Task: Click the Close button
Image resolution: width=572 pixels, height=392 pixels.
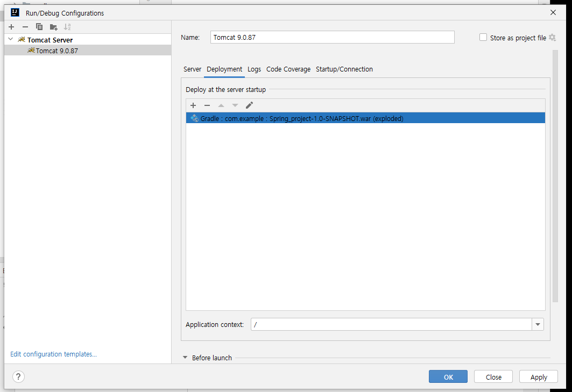Action: pos(493,377)
